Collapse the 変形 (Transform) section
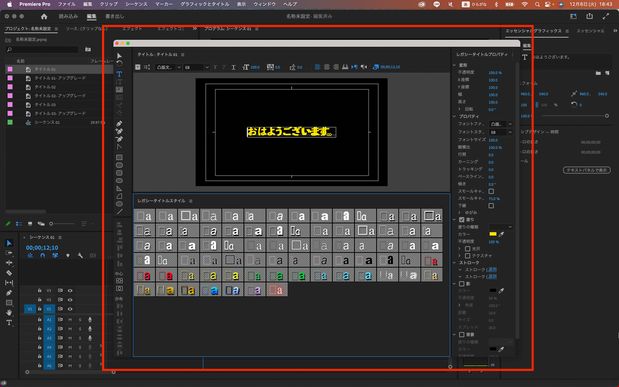619x387 pixels. (454, 65)
